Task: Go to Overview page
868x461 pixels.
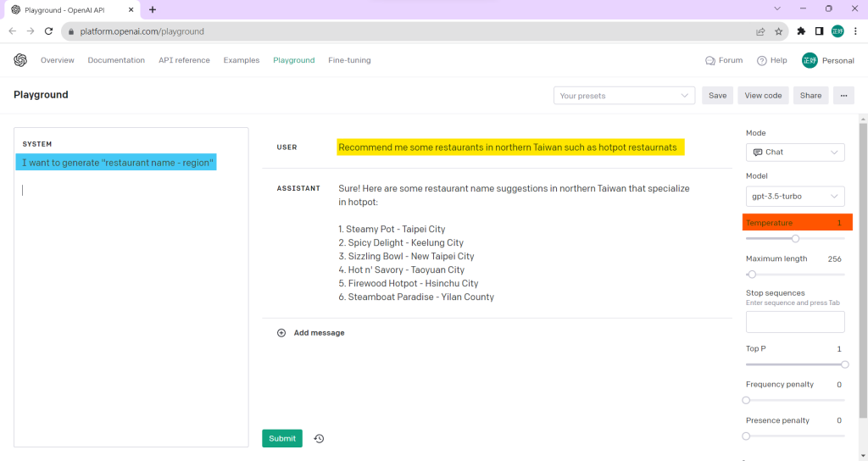Action: tap(57, 60)
